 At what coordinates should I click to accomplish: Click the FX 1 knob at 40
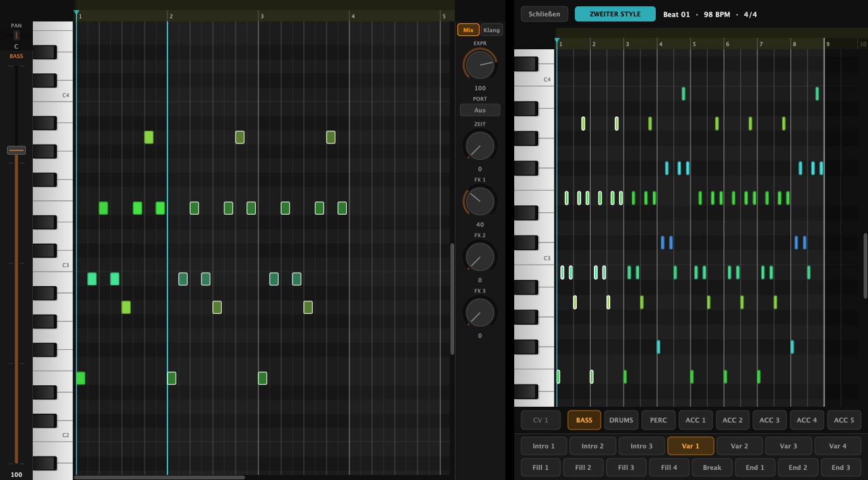[x=480, y=201]
